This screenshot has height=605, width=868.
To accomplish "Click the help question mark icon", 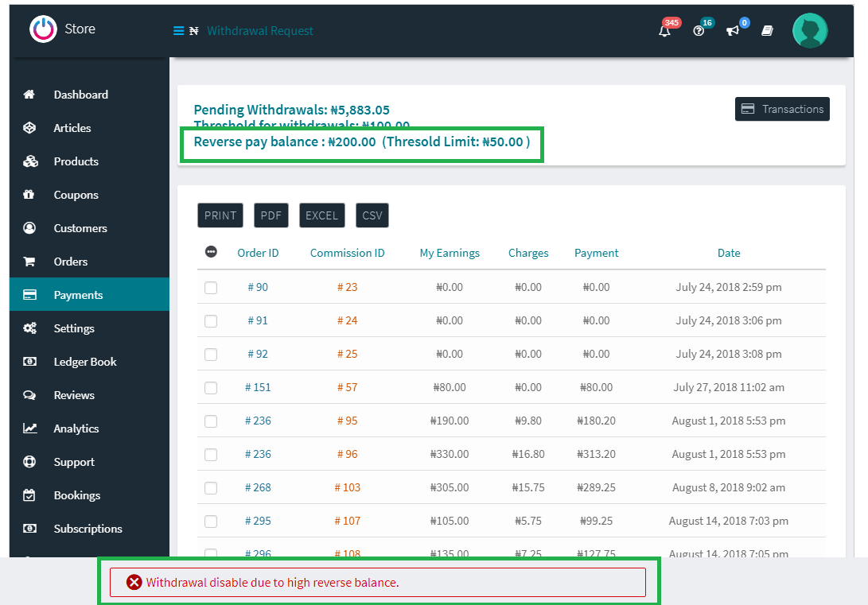I will 699,31.
